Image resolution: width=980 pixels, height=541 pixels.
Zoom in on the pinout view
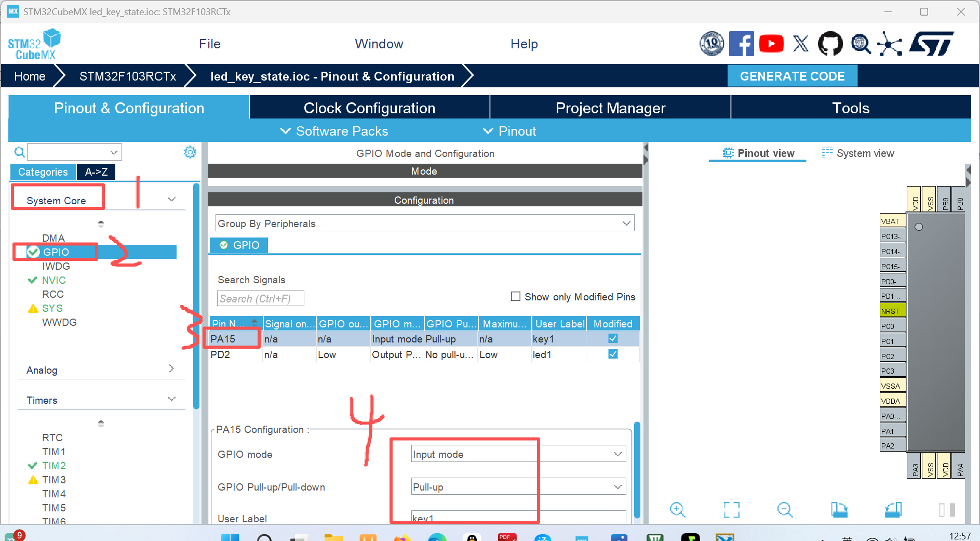[x=677, y=509]
